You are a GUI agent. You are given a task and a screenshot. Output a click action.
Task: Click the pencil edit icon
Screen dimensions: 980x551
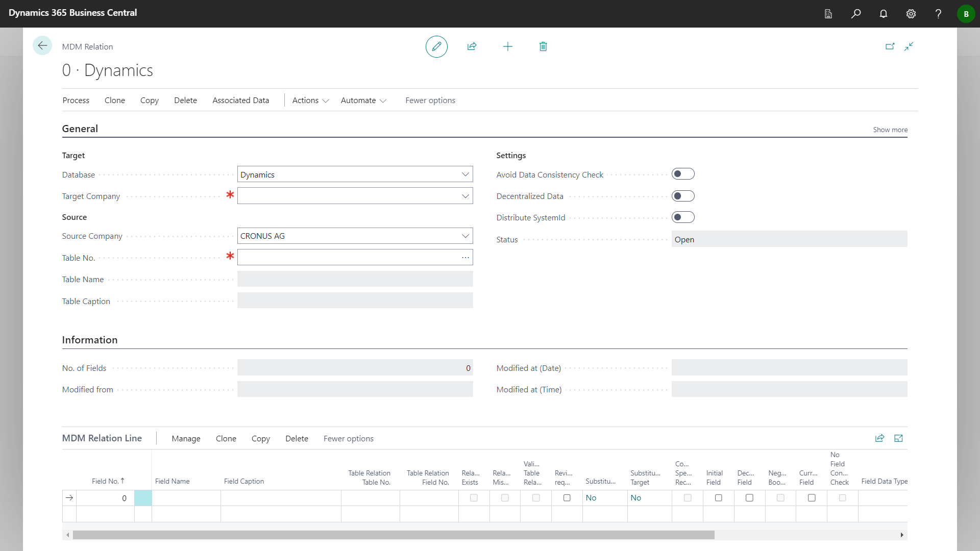click(436, 46)
